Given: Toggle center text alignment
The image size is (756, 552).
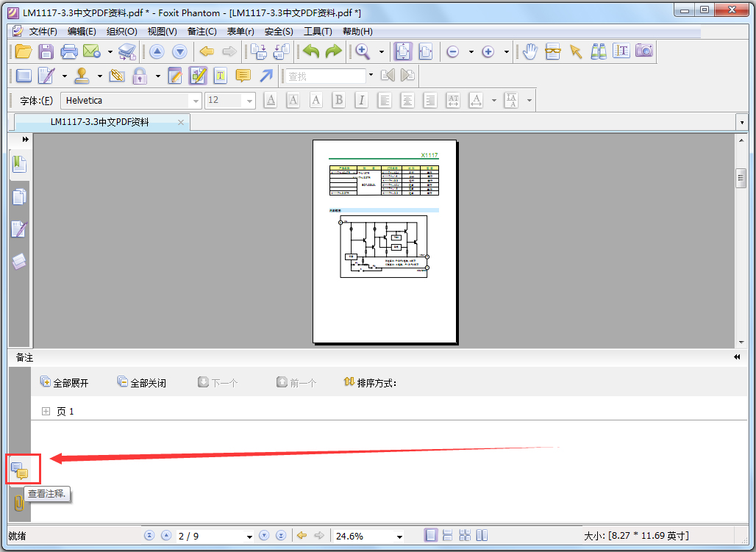Looking at the screenshot, I should coord(407,100).
